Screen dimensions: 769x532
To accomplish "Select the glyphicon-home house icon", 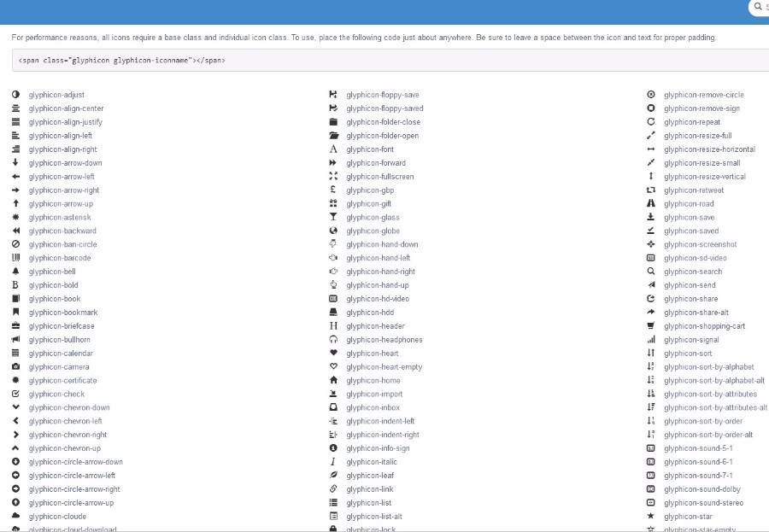I will [x=333, y=380].
